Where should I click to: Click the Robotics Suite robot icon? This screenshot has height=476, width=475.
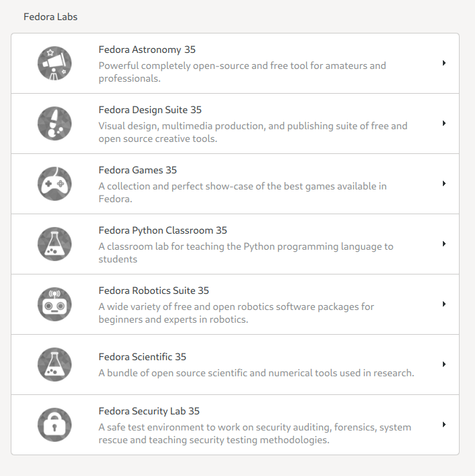tap(54, 304)
